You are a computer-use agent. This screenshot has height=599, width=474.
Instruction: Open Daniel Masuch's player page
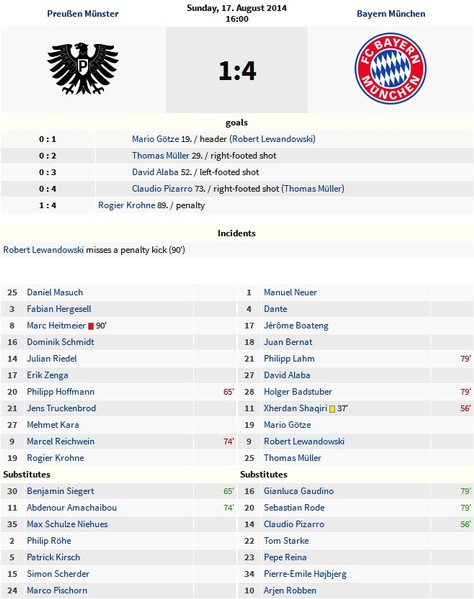coord(55,293)
